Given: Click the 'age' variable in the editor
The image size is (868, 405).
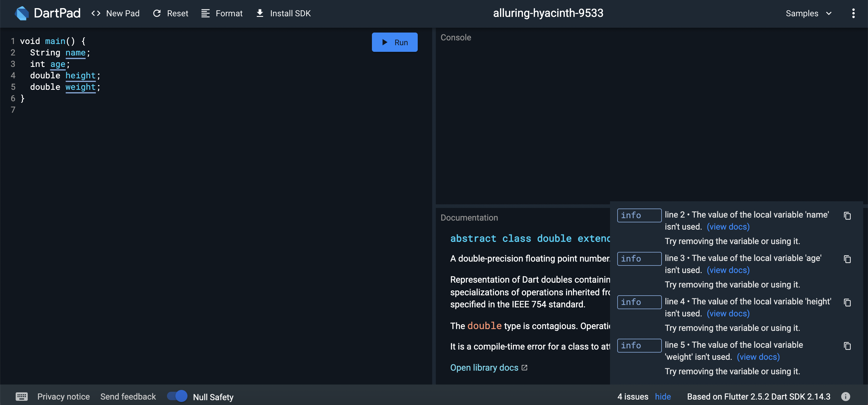Looking at the screenshot, I should coord(58,64).
